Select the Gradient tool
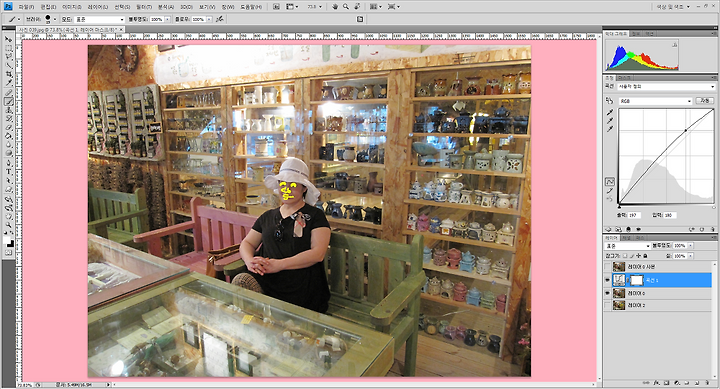 [x=9, y=136]
